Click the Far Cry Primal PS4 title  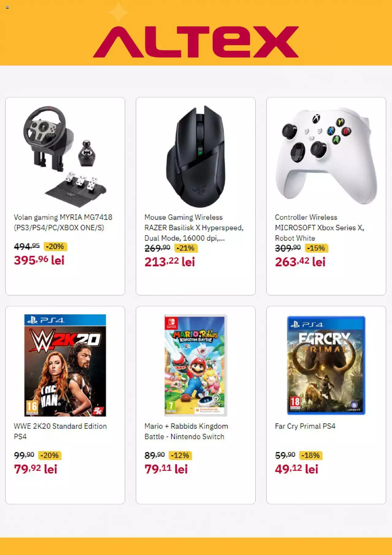[x=305, y=426]
